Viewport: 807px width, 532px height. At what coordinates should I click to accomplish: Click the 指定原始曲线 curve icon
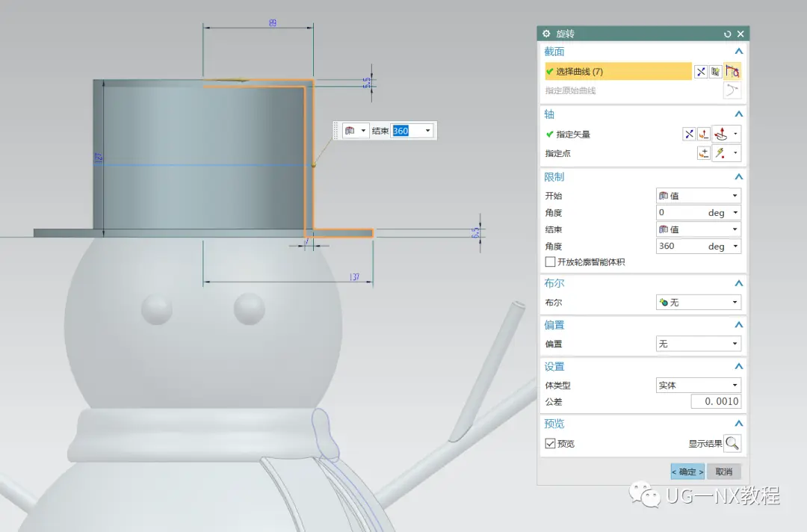732,90
